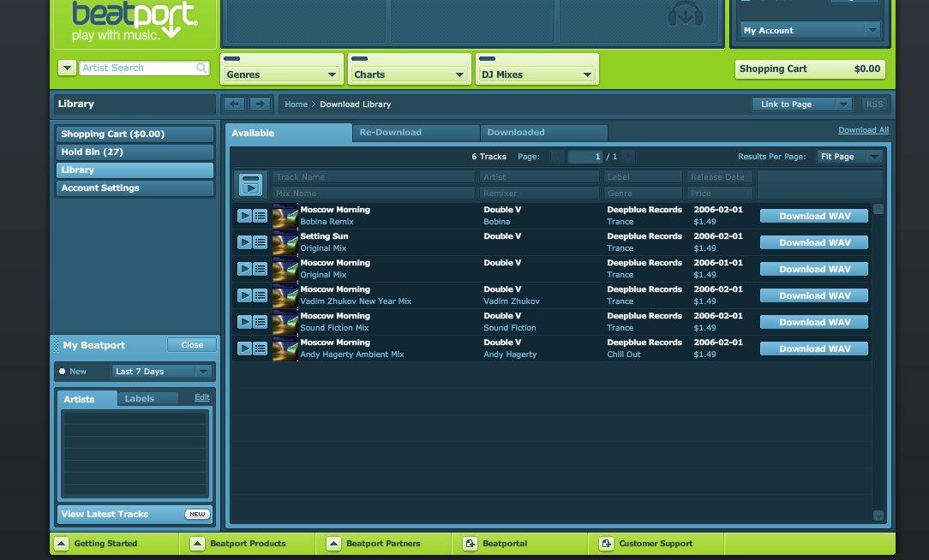Open Shopping Cart ($0.00) in the sidebar

click(135, 134)
